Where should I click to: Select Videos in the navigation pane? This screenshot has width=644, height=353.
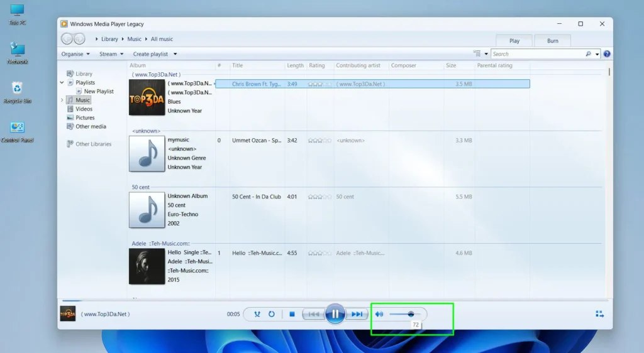84,109
